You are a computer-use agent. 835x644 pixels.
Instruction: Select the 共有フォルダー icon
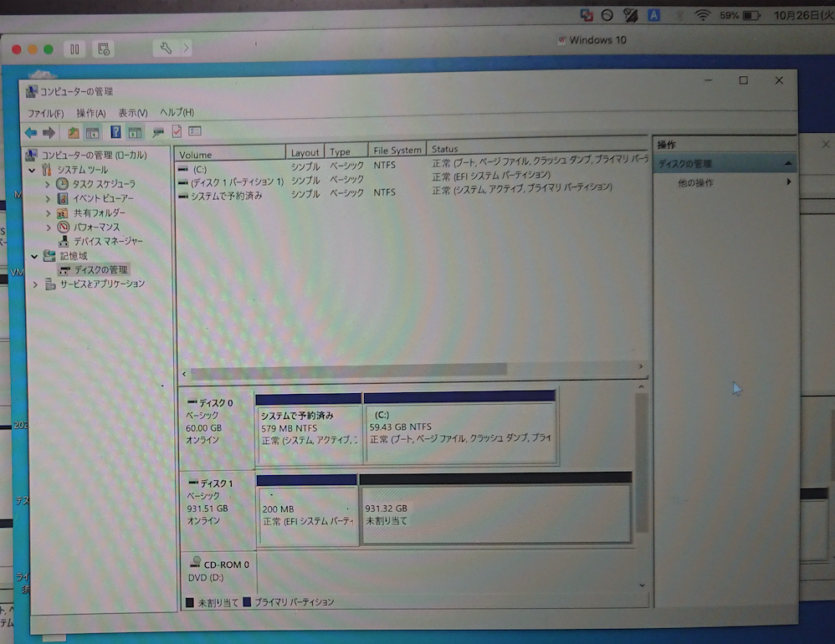pos(63,213)
